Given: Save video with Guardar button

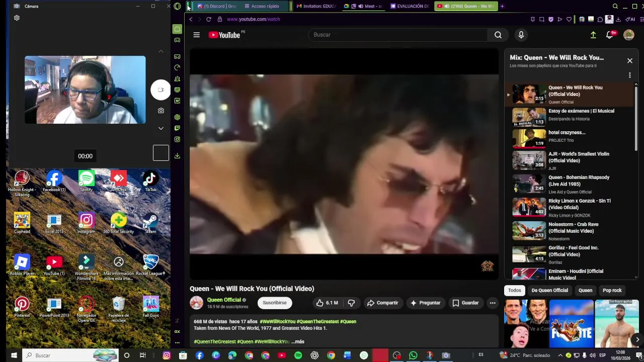Looking at the screenshot, I should (465, 303).
